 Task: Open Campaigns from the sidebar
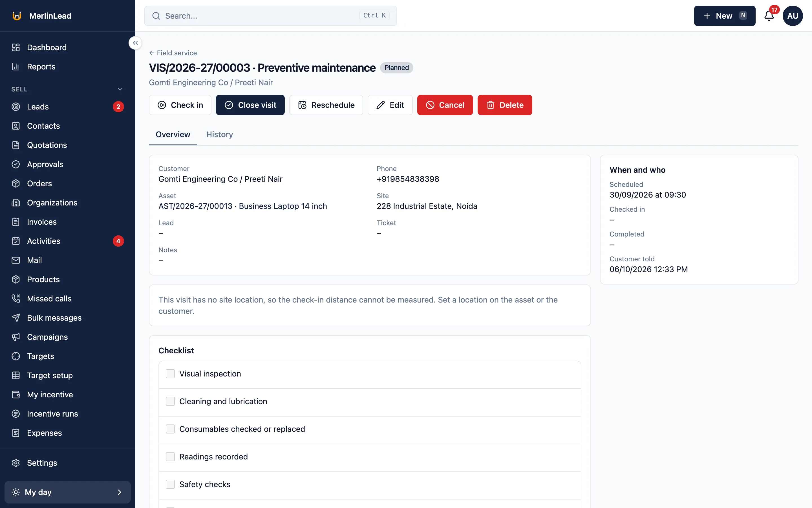(67, 336)
